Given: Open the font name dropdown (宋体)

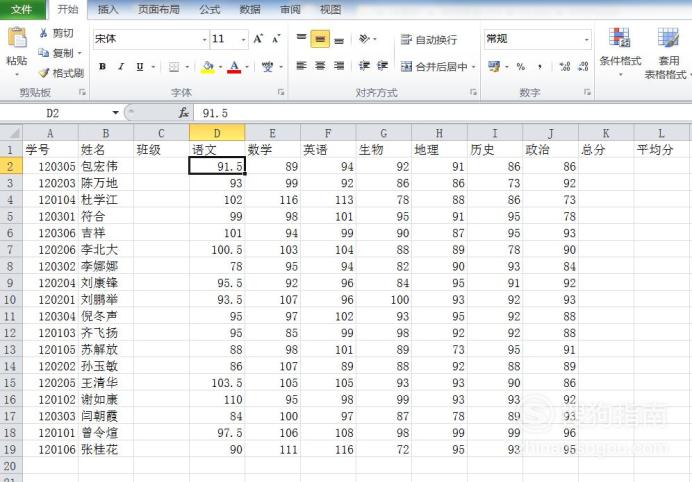Looking at the screenshot, I should [x=204, y=40].
